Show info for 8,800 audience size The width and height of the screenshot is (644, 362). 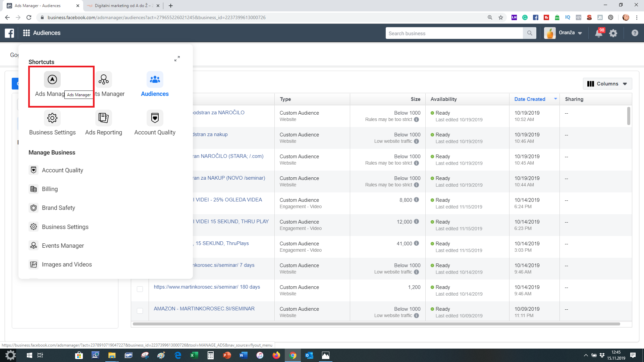(416, 200)
